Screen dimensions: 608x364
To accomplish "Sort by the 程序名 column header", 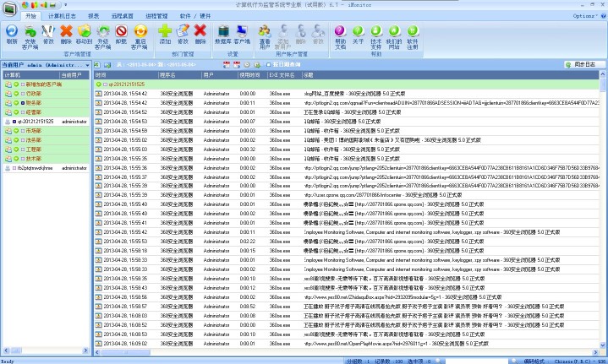I will tap(179, 75).
